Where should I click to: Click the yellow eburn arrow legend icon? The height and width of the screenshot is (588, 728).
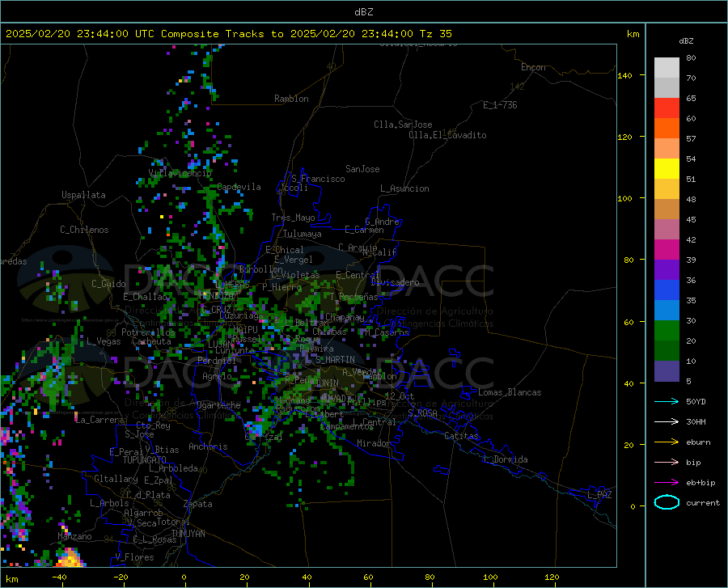point(667,442)
